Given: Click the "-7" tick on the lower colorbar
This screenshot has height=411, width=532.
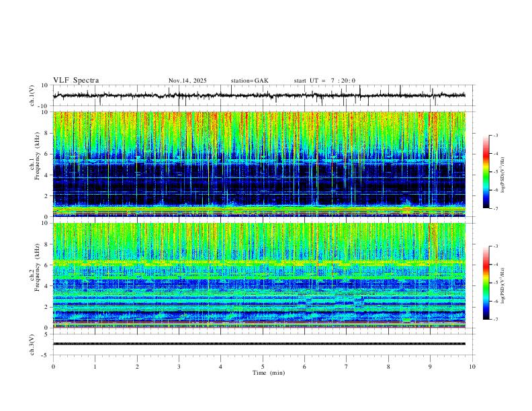Looking at the screenshot, I should click(495, 319).
